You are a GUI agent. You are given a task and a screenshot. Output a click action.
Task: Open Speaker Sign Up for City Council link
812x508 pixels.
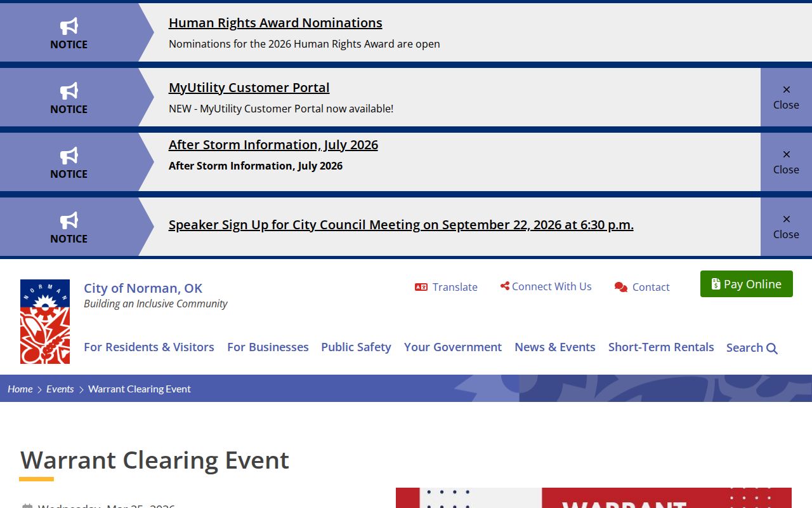(x=401, y=225)
